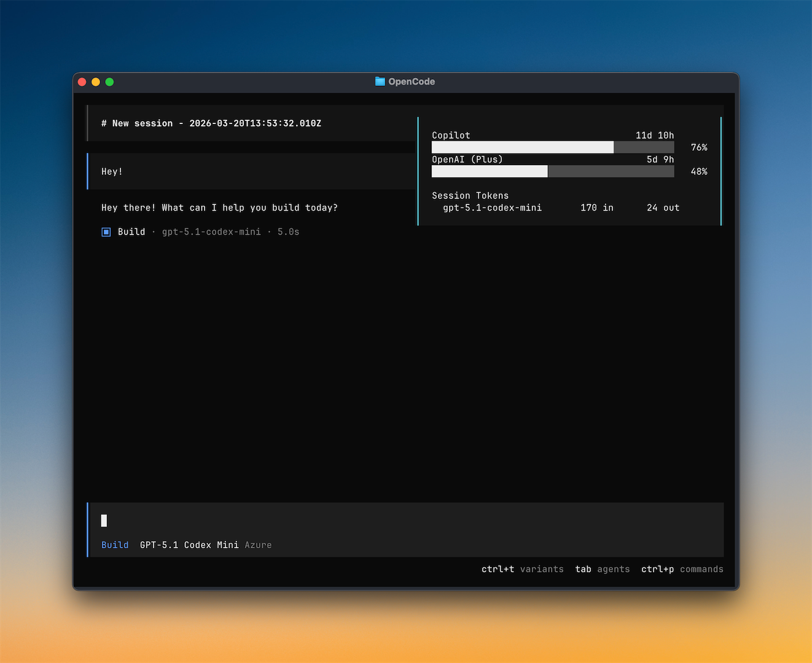Click the green zoom button in the title bar
Viewport: 812px width, 663px height.
(109, 81)
